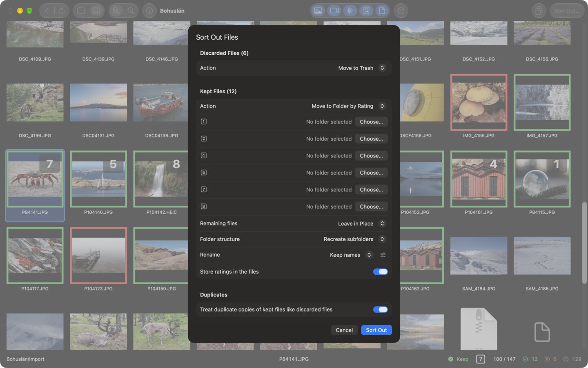Click the Bohuslän/Import path text
This screenshot has width=588, height=368.
coord(25,359)
